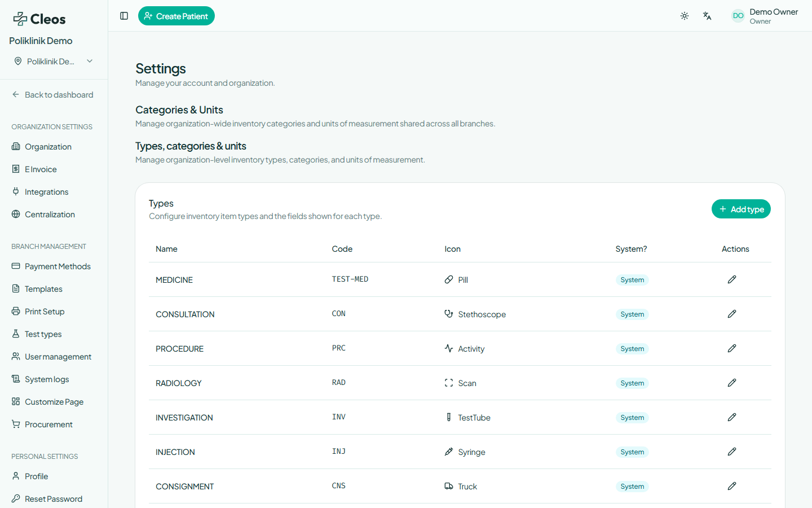Image resolution: width=812 pixels, height=508 pixels.
Task: Click the System badge in MEDICINE row
Action: click(x=632, y=280)
